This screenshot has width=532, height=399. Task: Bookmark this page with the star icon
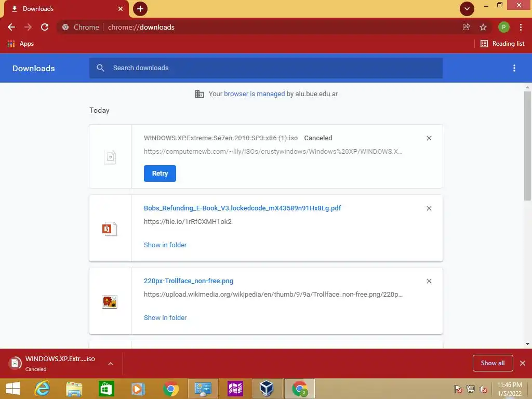(x=483, y=27)
